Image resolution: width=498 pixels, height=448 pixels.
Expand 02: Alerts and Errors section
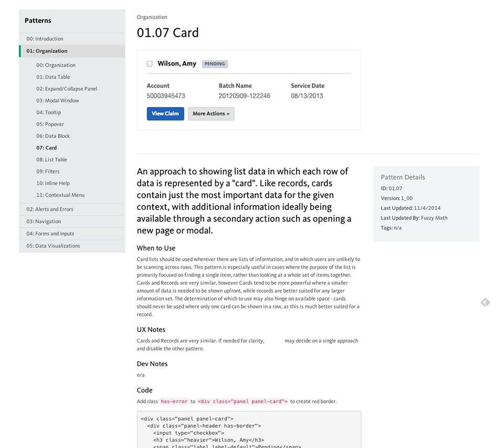[x=72, y=209]
